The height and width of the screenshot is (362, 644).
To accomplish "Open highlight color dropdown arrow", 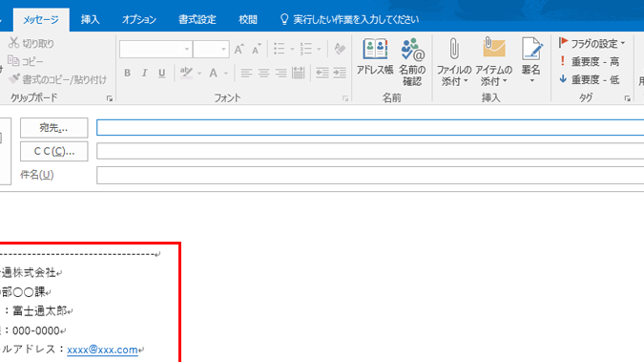I will click(x=199, y=74).
